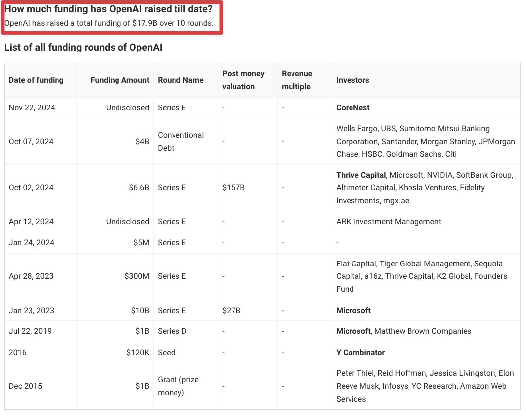Click the '$300M' funding amount

[x=137, y=276]
